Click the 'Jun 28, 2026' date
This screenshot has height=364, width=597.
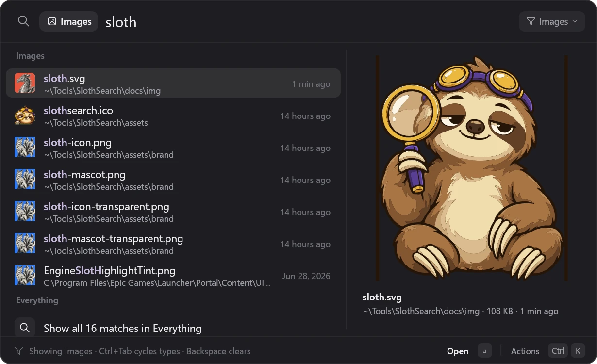pos(306,276)
